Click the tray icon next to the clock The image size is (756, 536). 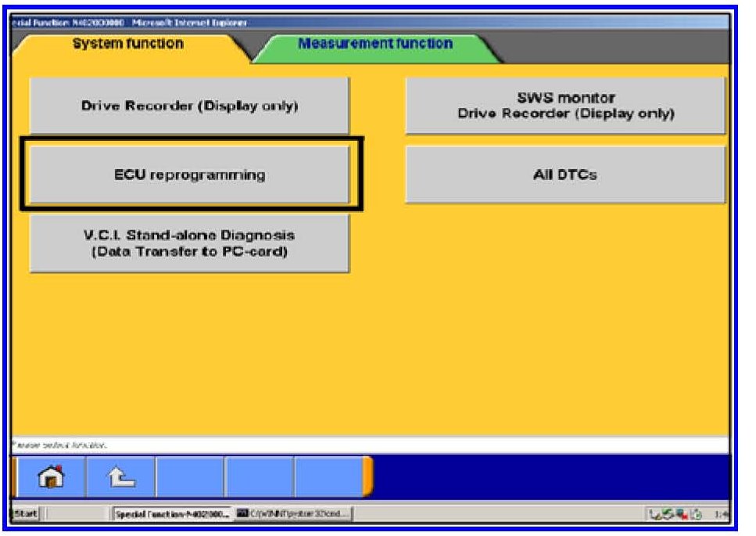(x=696, y=514)
